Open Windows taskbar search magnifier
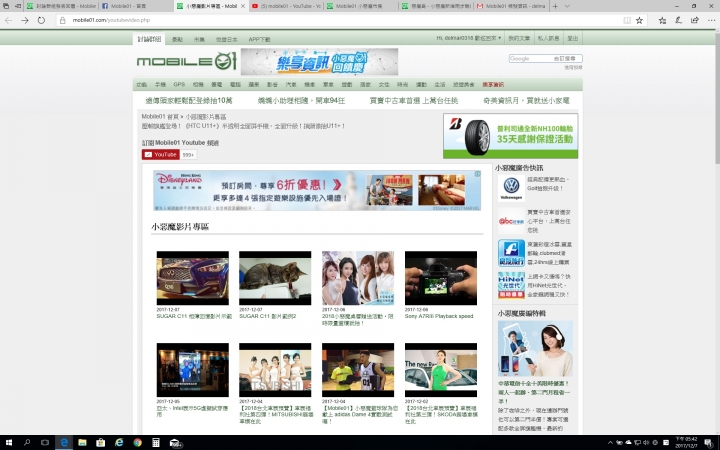 (27, 443)
